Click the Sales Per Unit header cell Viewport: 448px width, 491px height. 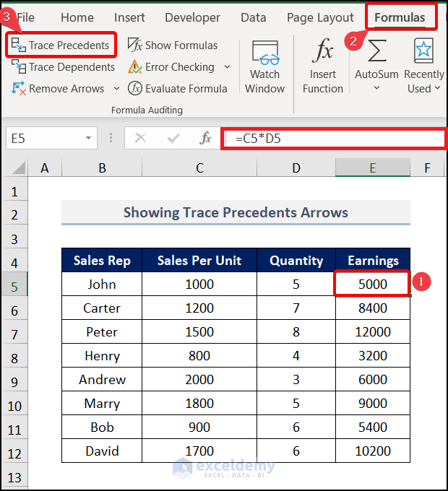click(x=199, y=261)
